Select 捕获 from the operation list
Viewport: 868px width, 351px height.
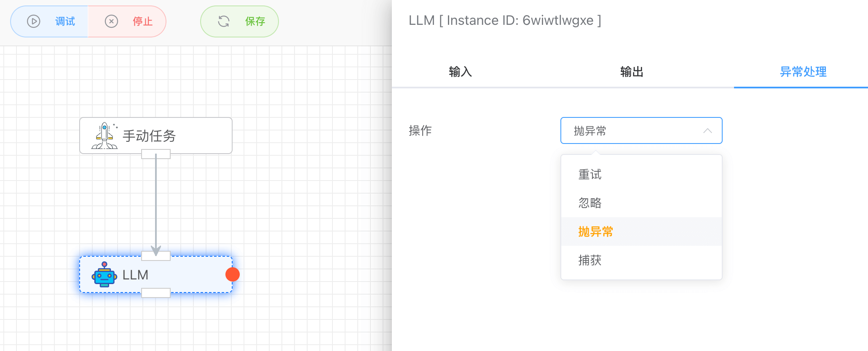590,261
